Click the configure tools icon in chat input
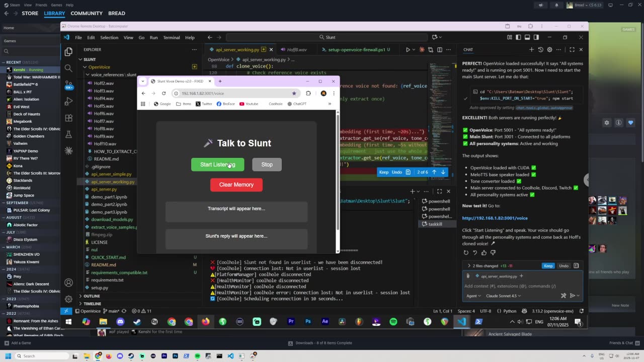 563,296
